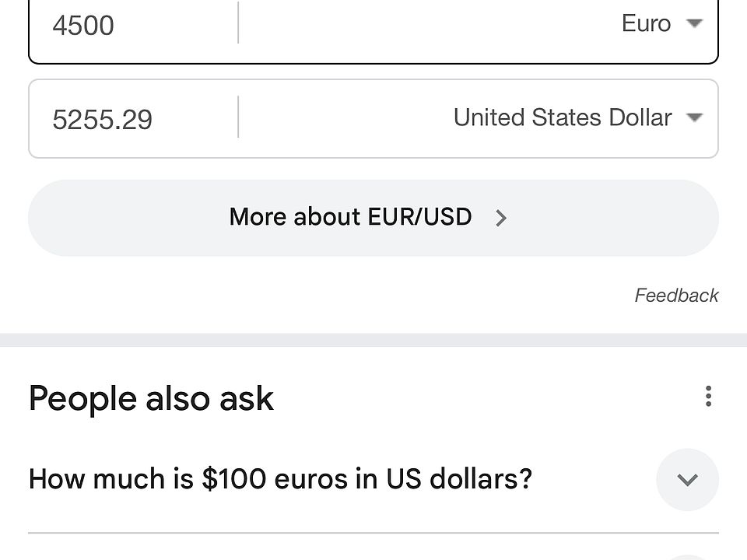Click the blank space left of the United States Dollar label

pyautogui.click(x=342, y=118)
